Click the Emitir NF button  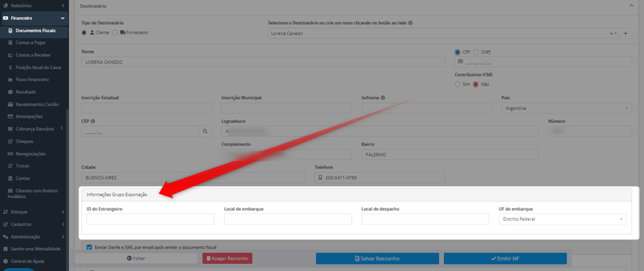coord(505,259)
